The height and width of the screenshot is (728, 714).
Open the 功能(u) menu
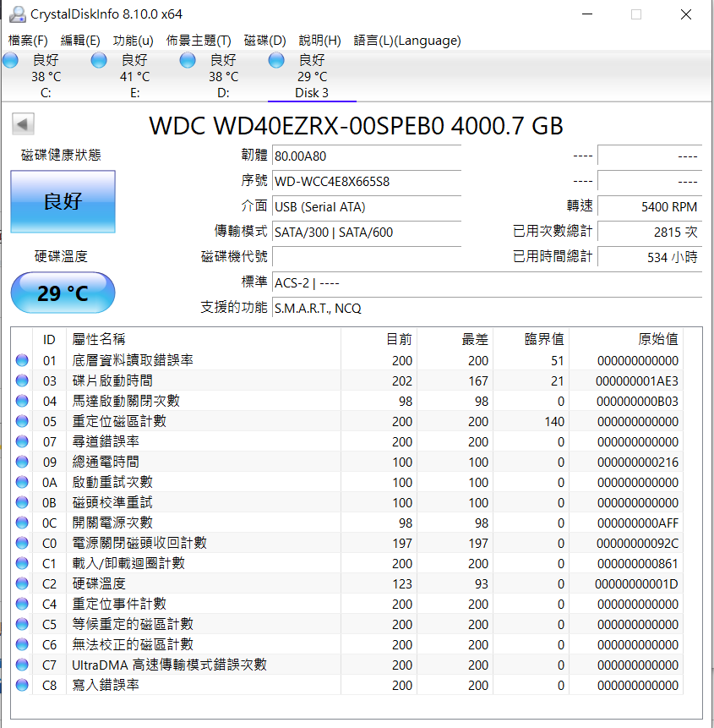pyautogui.click(x=133, y=41)
